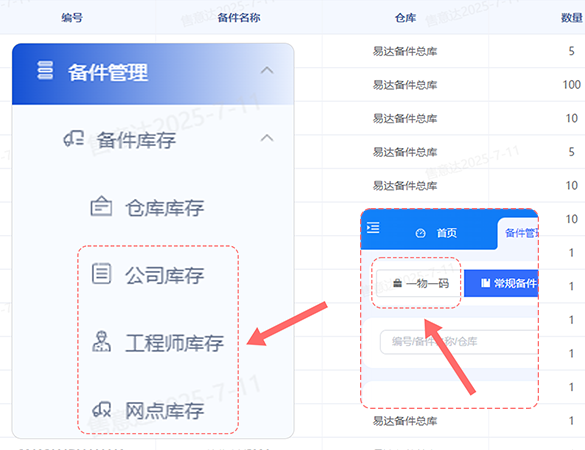
Task: Click the briefcase icon in 一物一码
Action: point(398,283)
